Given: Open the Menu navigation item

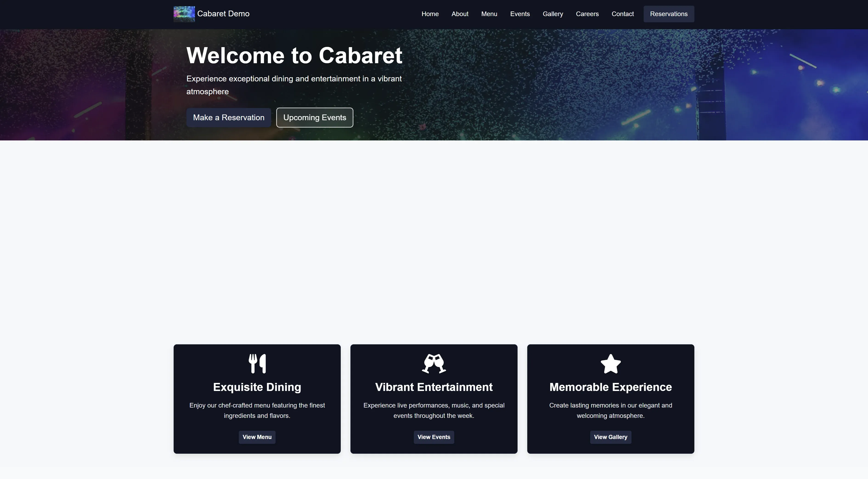Looking at the screenshot, I should [489, 14].
